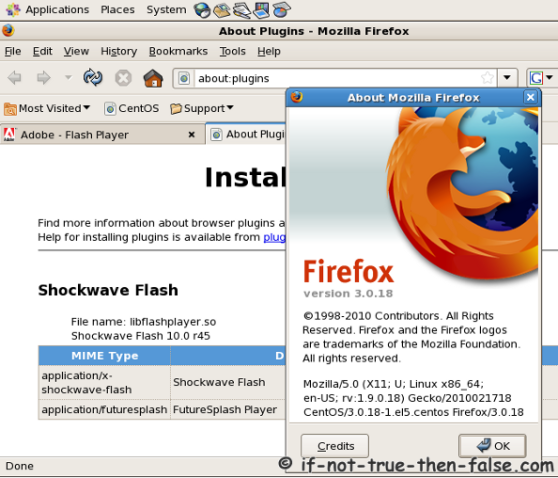Click the page identity icon in address bar
The image size is (558, 478).
(x=184, y=78)
